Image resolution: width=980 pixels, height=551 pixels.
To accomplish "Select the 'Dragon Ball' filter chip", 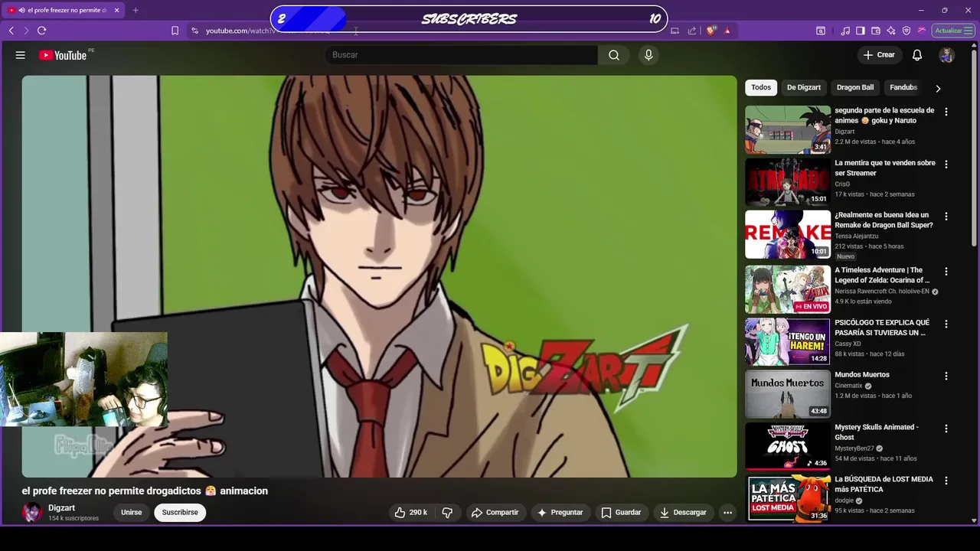I will pos(855,87).
